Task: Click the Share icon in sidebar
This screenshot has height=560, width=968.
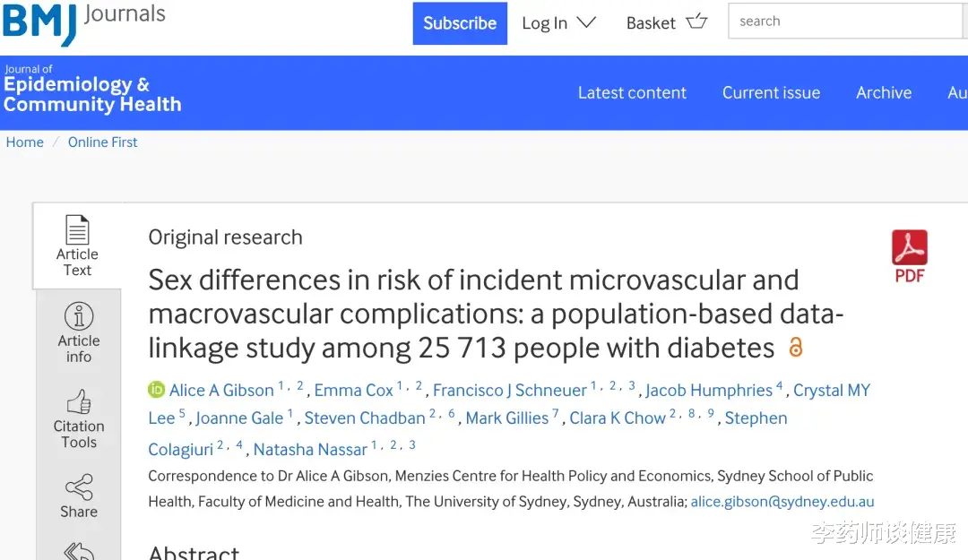Action: pos(79,487)
